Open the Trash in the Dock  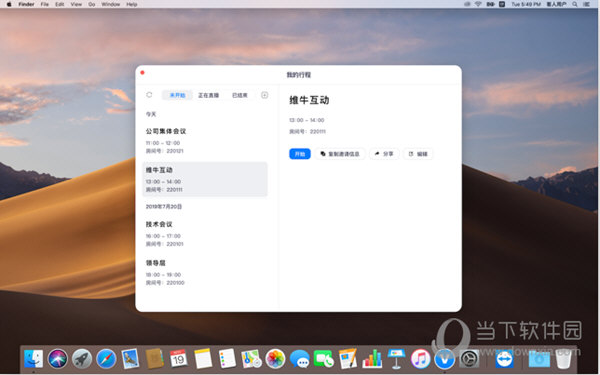563,359
